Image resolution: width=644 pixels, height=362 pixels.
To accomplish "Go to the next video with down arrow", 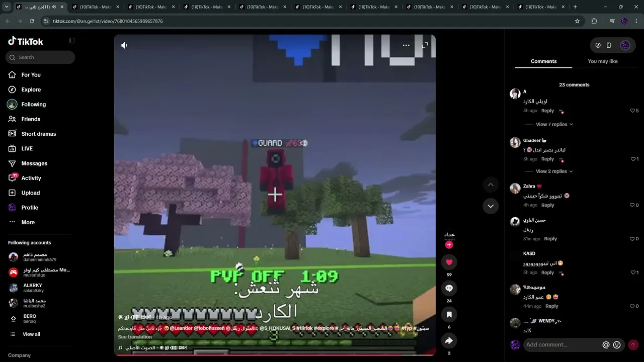I will tap(491, 206).
